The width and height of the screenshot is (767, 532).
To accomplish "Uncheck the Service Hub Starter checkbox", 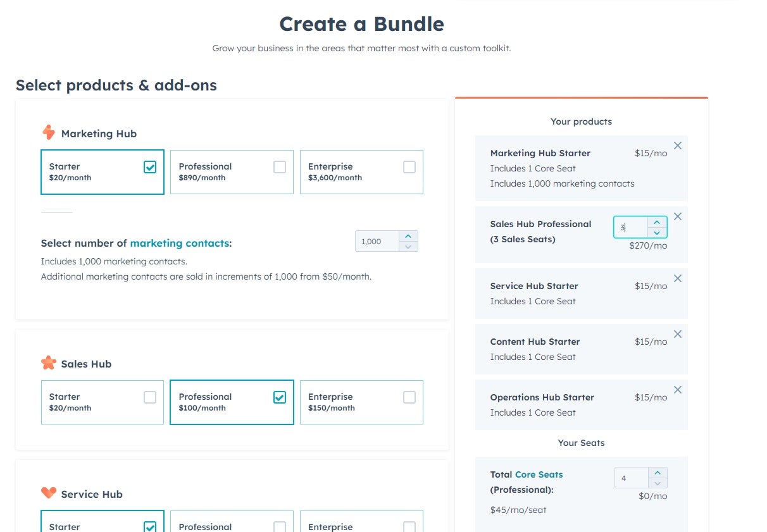I will point(150,526).
